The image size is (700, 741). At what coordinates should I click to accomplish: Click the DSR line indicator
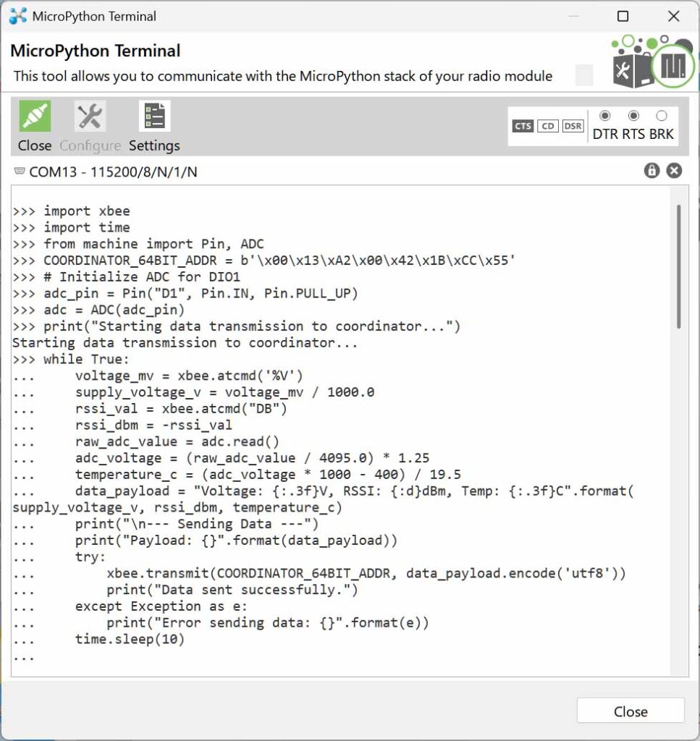pos(573,126)
